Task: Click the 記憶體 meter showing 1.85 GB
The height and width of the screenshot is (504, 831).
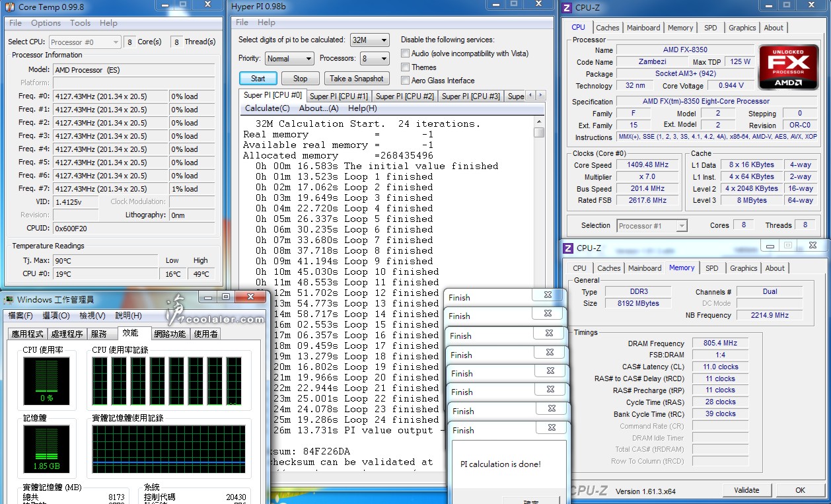Action: [x=46, y=449]
